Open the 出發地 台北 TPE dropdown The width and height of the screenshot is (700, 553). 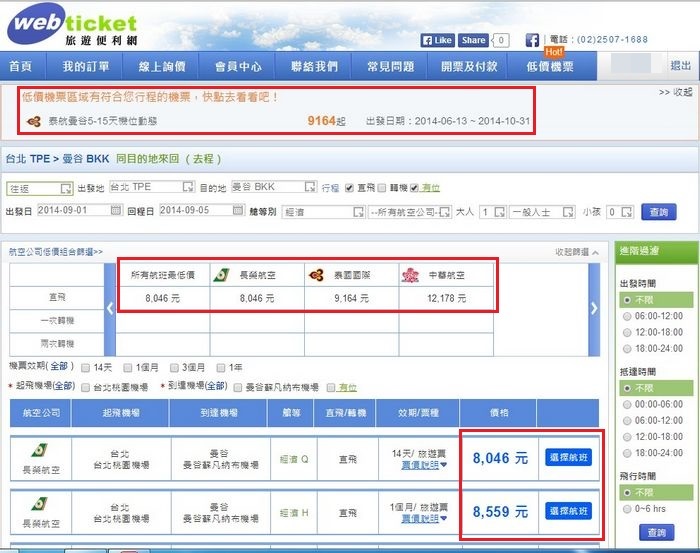[x=152, y=187]
